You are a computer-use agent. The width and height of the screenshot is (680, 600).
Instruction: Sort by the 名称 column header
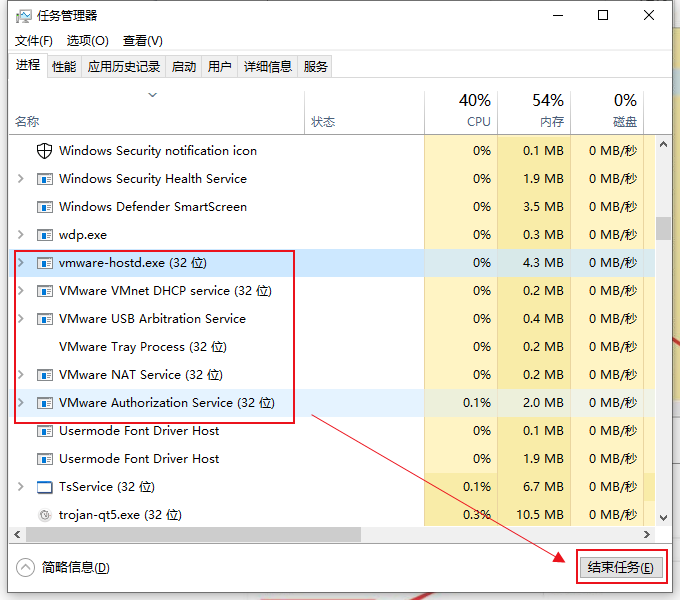coord(156,113)
